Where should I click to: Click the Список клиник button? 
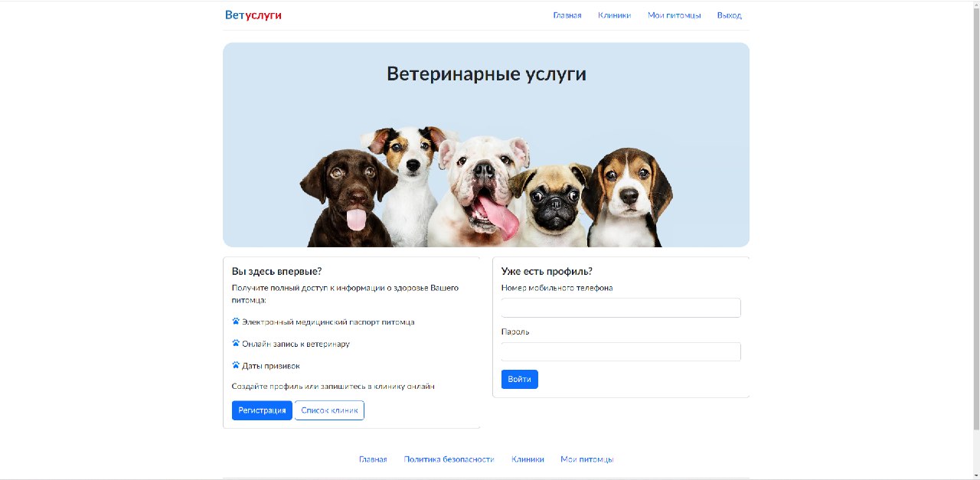pos(329,410)
